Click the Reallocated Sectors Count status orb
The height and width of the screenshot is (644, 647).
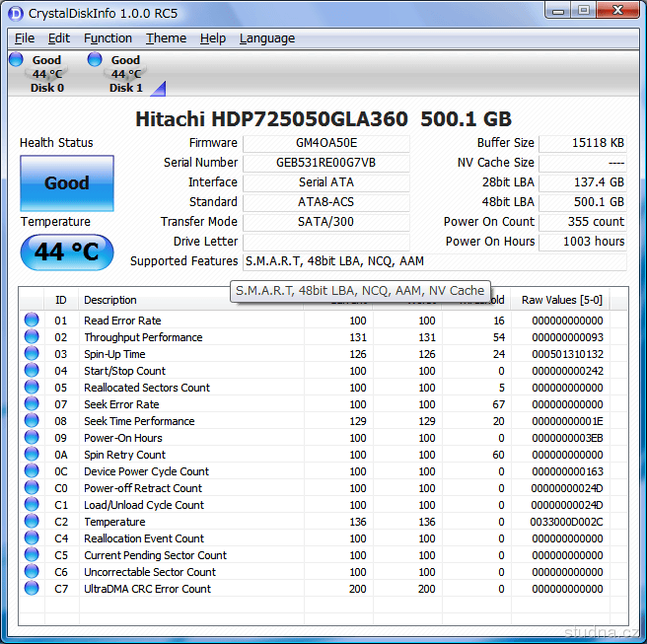click(32, 388)
